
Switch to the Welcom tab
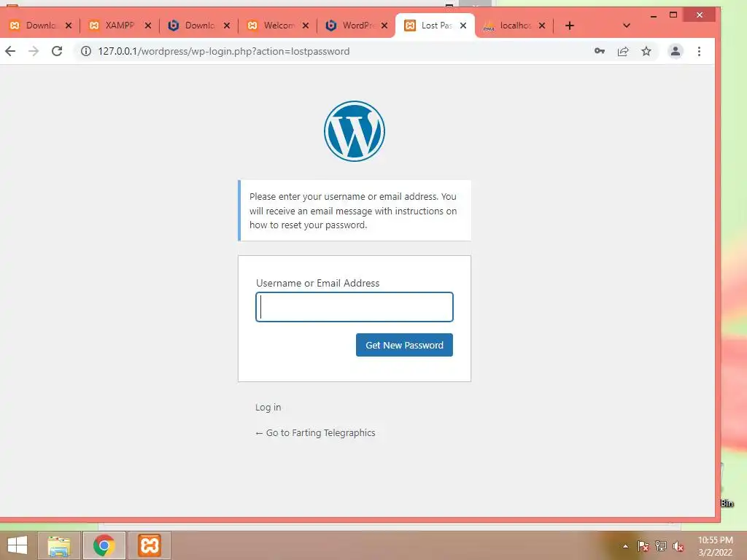(271, 26)
